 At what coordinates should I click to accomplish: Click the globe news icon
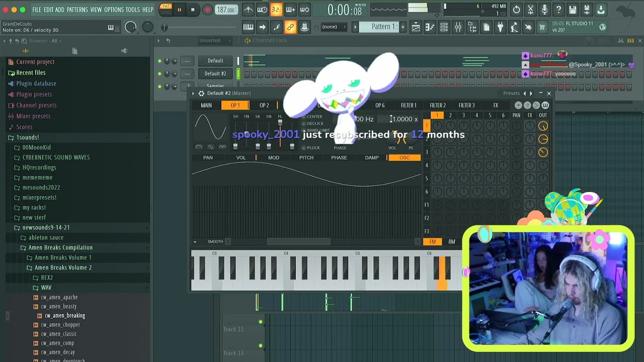click(603, 27)
